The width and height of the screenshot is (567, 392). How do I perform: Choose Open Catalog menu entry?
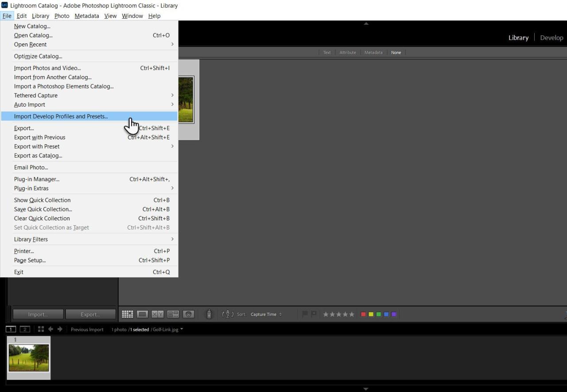[x=89, y=35]
